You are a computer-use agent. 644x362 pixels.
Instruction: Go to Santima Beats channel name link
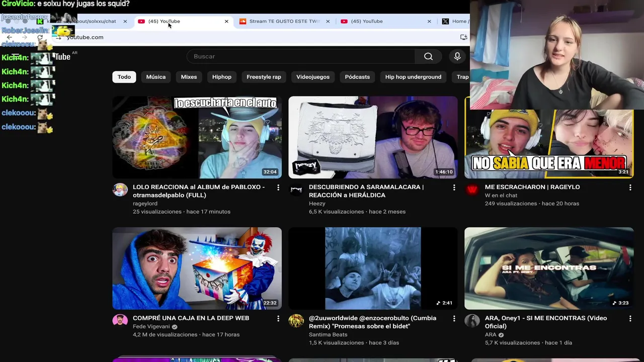328,335
